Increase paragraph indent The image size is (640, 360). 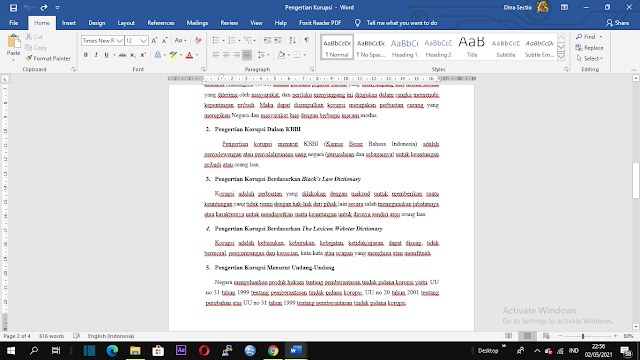click(278, 40)
